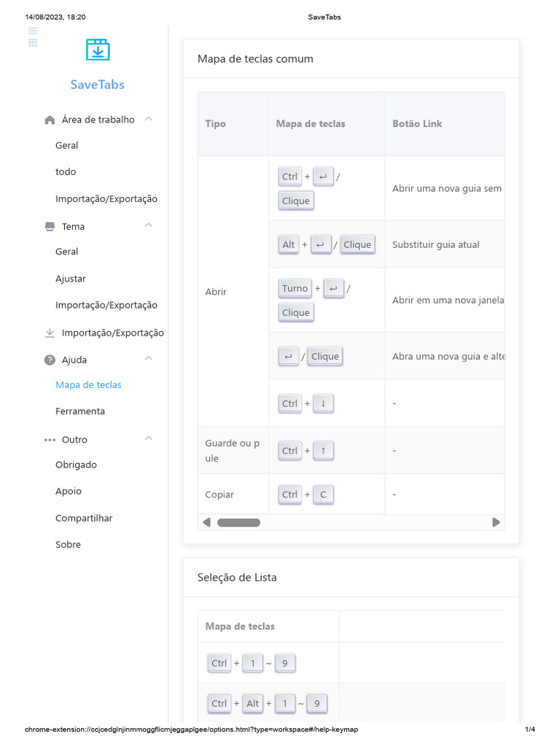Open the Ajustar menu item
The image size is (560, 747).
point(71,279)
